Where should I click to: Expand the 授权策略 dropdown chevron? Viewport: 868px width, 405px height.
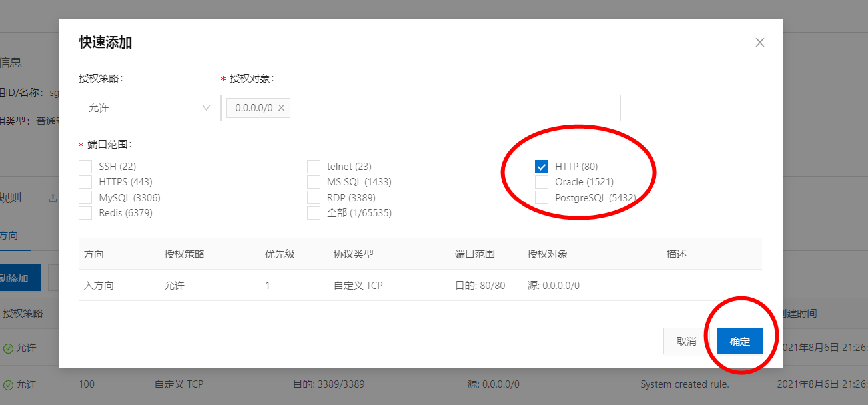point(205,108)
